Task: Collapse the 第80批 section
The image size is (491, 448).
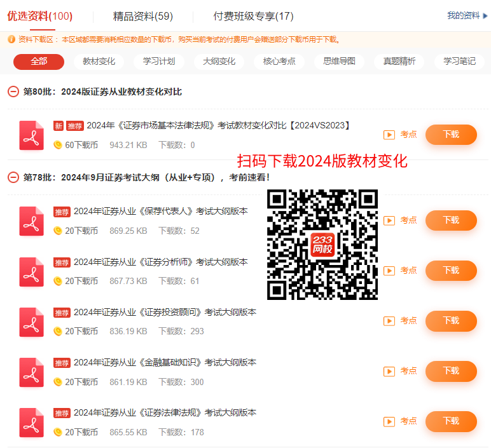Action: pyautogui.click(x=13, y=92)
